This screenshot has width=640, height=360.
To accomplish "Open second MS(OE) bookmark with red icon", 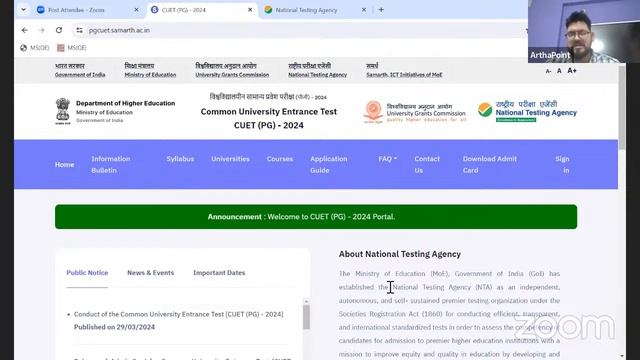I will (72, 48).
